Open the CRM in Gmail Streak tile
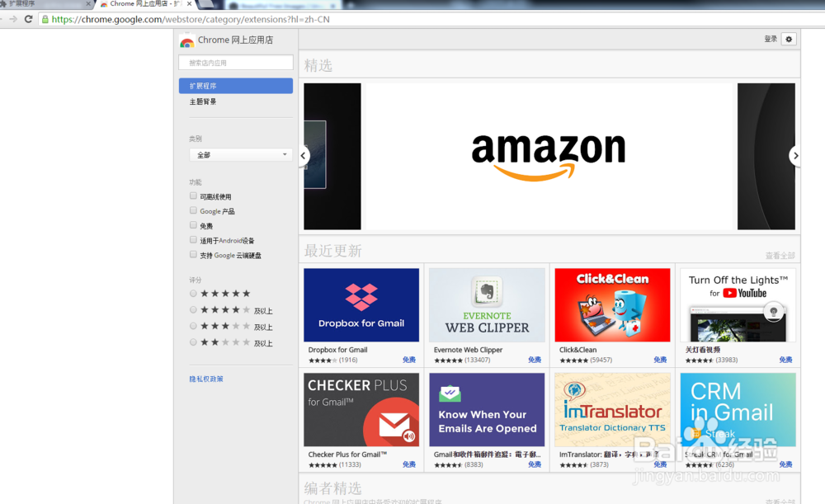Screen dimensions: 825x504 (738, 410)
